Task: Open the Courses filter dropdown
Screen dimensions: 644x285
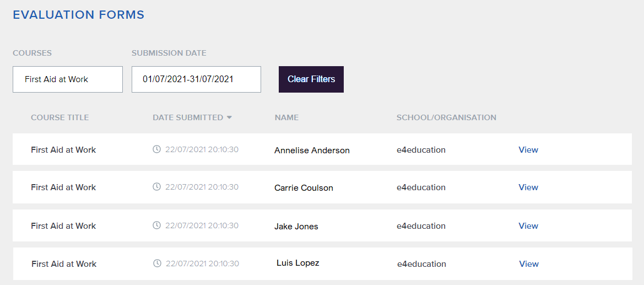Action: (68, 79)
